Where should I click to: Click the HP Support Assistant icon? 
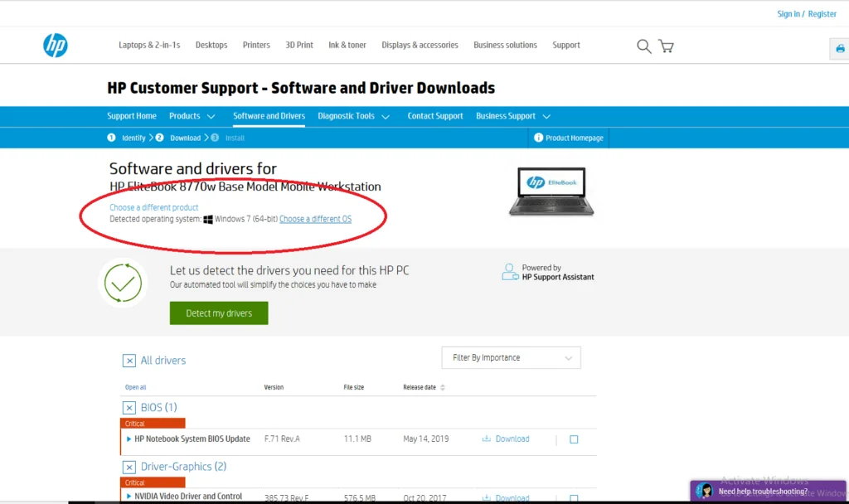(x=510, y=272)
